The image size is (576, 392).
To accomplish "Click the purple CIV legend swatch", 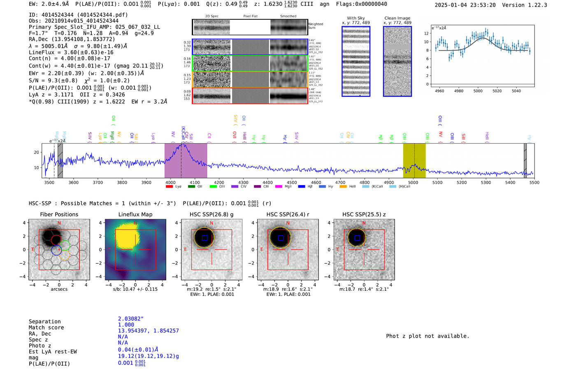I will point(235,187).
